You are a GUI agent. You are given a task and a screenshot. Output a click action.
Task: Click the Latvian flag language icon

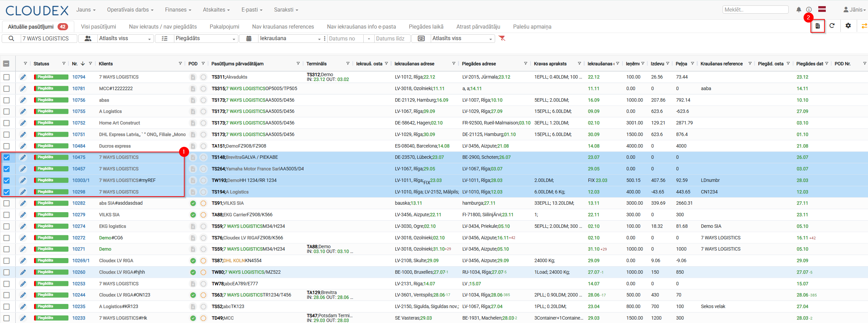pyautogui.click(x=822, y=9)
